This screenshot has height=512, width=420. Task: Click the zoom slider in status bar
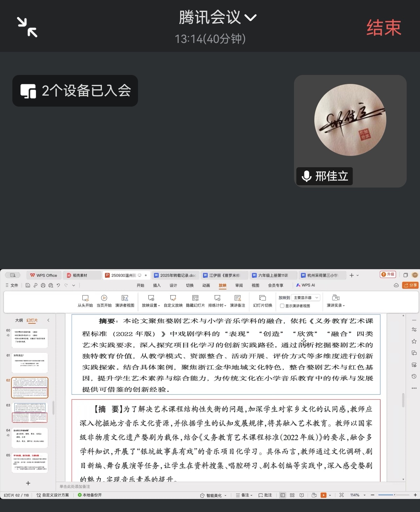coord(394,495)
